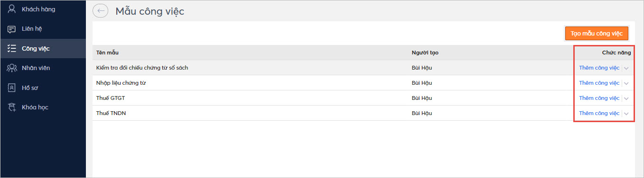The image size is (644, 178).
Task: Click Thêm công việc for Thuế GTGT
Action: coord(599,98)
